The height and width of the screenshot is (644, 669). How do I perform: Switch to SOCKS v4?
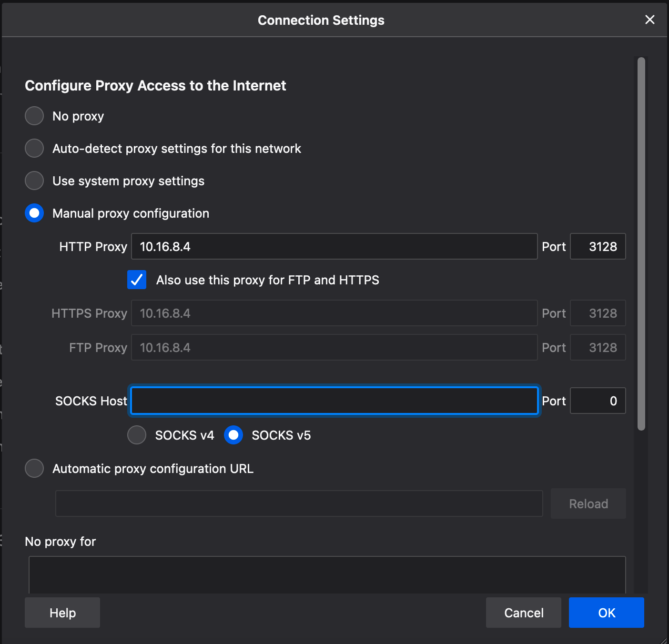point(137,435)
